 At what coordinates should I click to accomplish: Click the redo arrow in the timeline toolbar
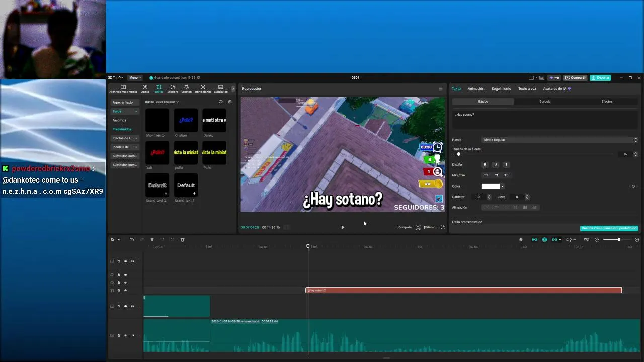point(142,240)
